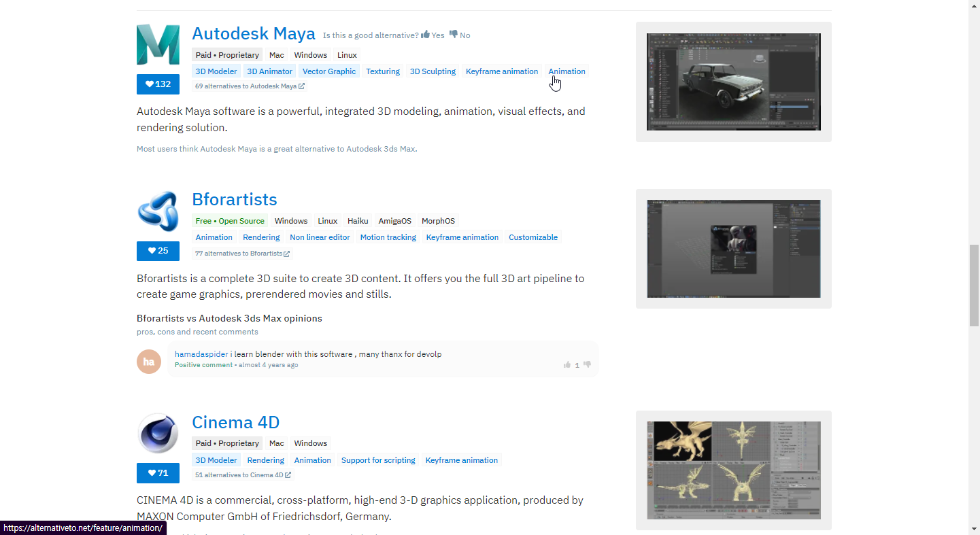Click the Mac platform label on Autodesk Maya
Image resolution: width=980 pixels, height=535 pixels.
277,55
